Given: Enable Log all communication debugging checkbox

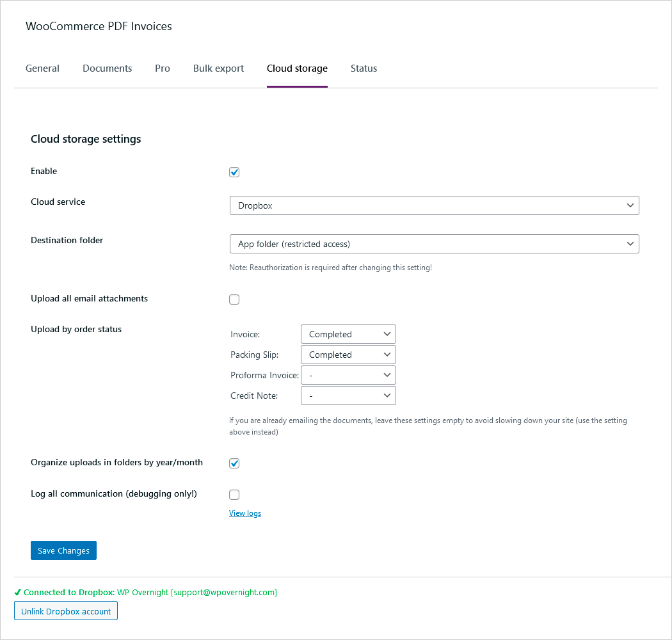Looking at the screenshot, I should tap(234, 495).
